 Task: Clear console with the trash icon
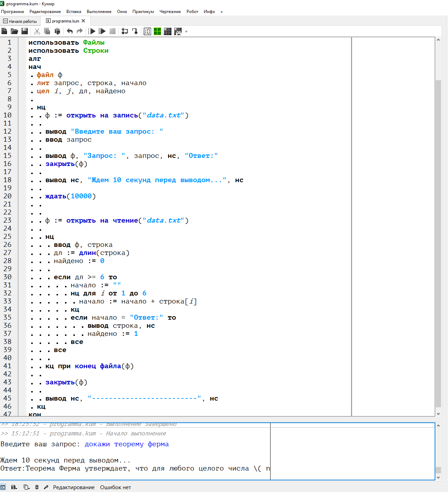37,487
